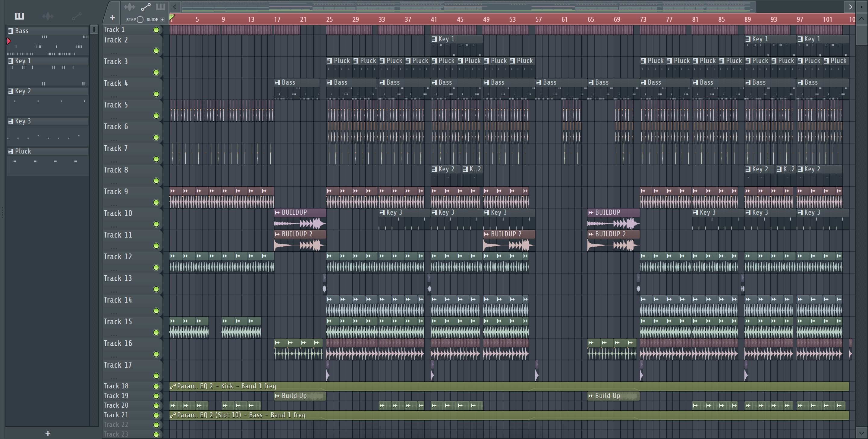Image resolution: width=868 pixels, height=439 pixels.
Task: Select the playing pattern red arrow marker
Action: [9, 41]
